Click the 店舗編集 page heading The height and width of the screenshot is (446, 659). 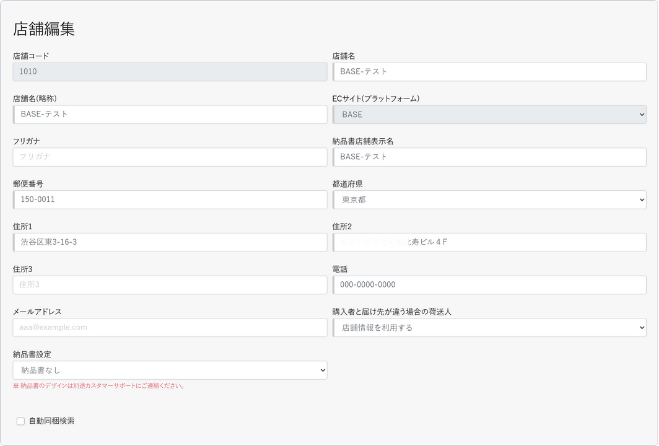pos(44,29)
